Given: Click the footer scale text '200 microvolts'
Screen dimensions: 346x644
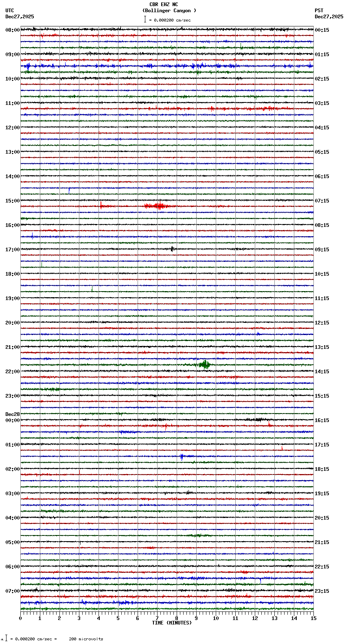Looking at the screenshot, I should coord(86,639).
